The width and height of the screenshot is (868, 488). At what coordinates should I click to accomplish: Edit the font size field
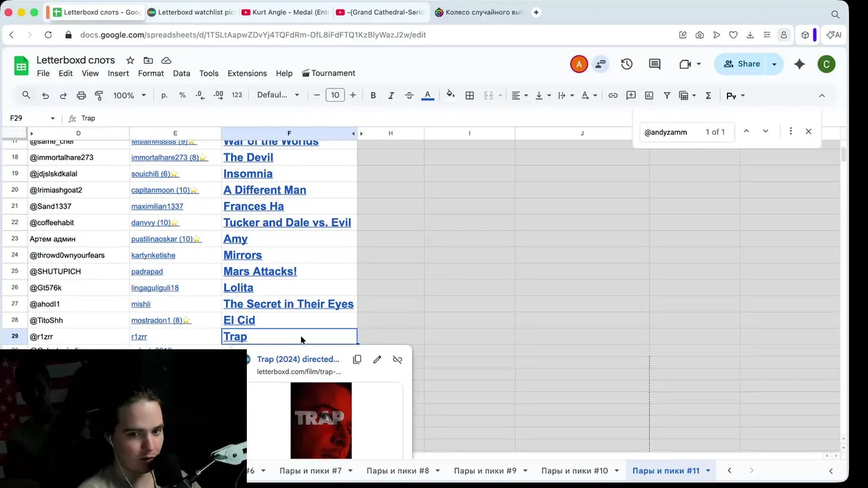[x=335, y=96]
